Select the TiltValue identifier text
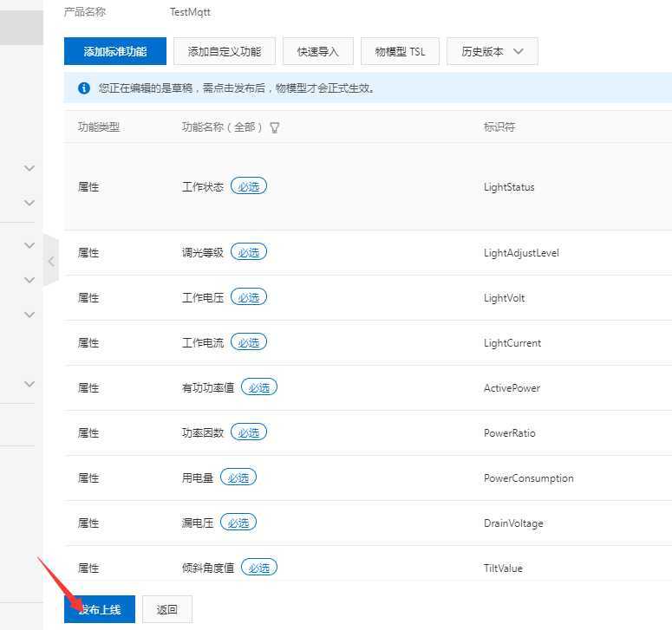This screenshot has height=630, width=672. tap(503, 568)
